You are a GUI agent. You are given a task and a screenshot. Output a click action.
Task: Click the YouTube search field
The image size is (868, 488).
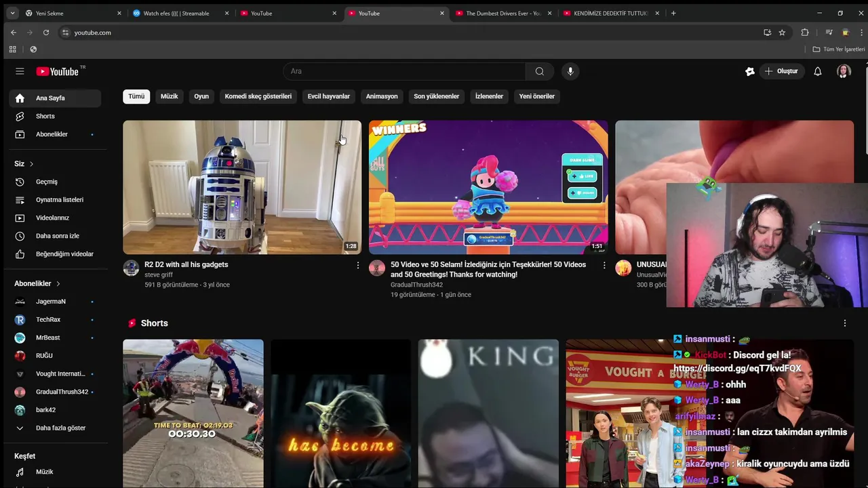pos(405,71)
